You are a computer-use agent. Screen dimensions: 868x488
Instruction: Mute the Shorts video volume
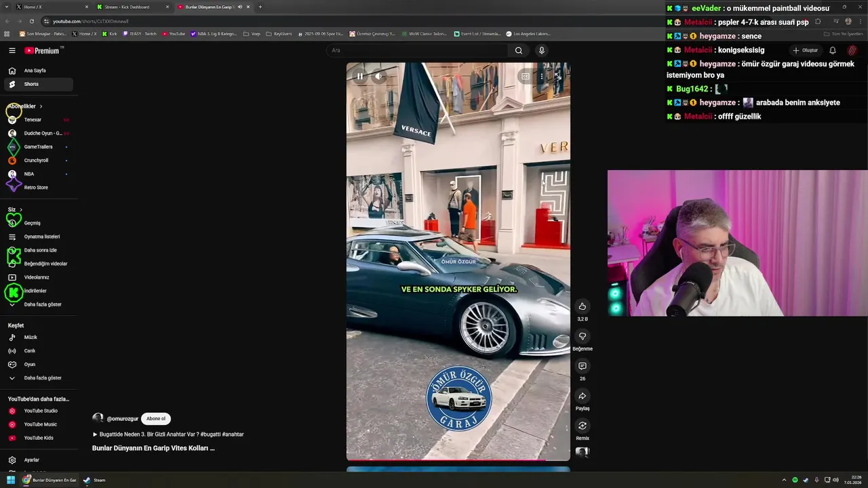pyautogui.click(x=379, y=76)
